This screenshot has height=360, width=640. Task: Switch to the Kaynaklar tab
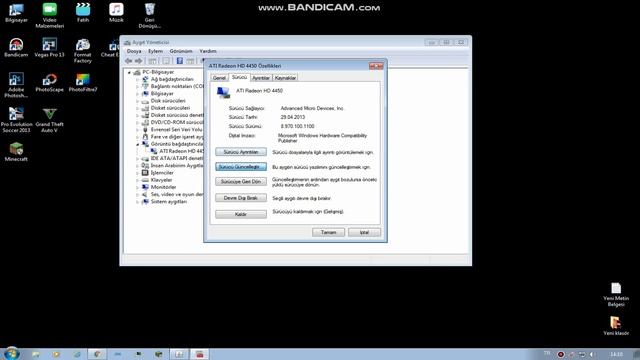pos(285,78)
